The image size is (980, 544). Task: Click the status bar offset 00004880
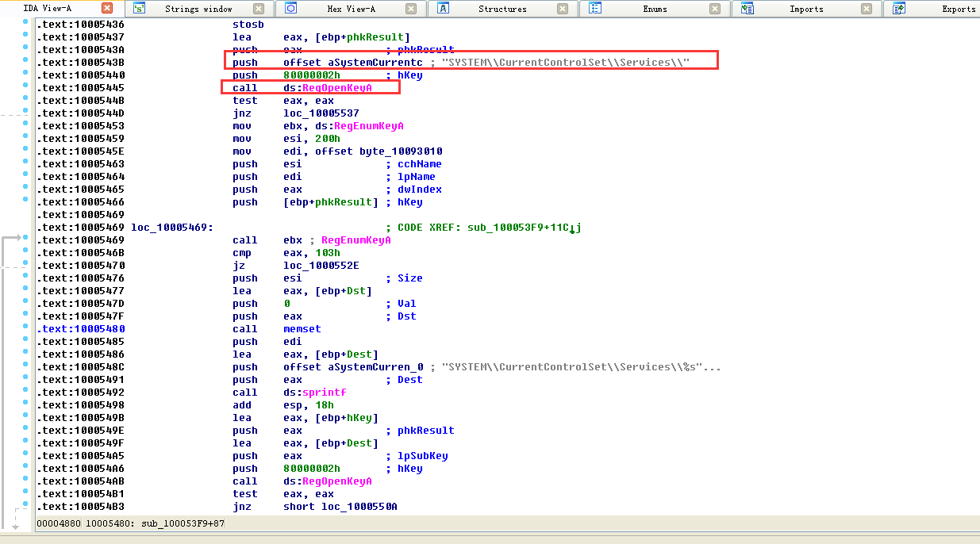coord(59,524)
